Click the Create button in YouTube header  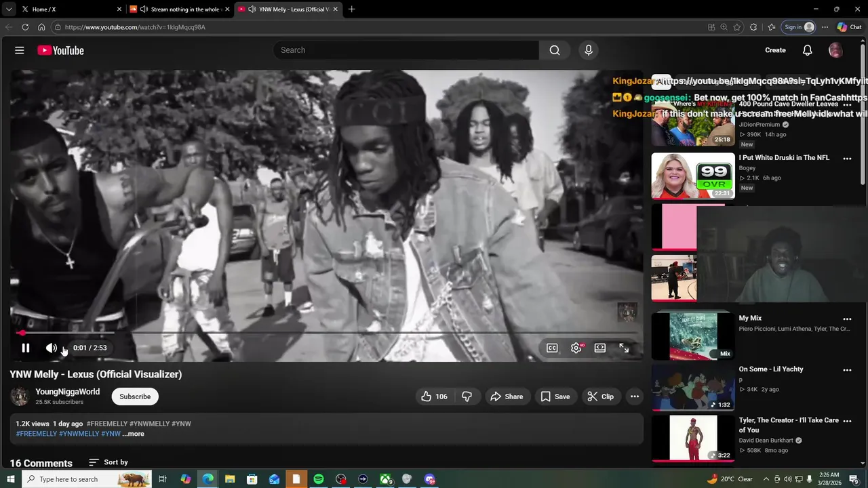pos(775,50)
